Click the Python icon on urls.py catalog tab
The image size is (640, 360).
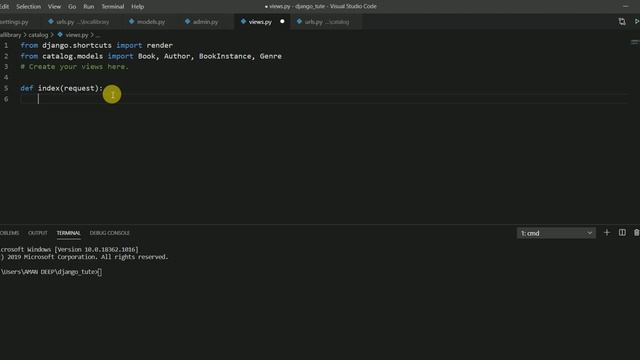pyautogui.click(x=299, y=21)
